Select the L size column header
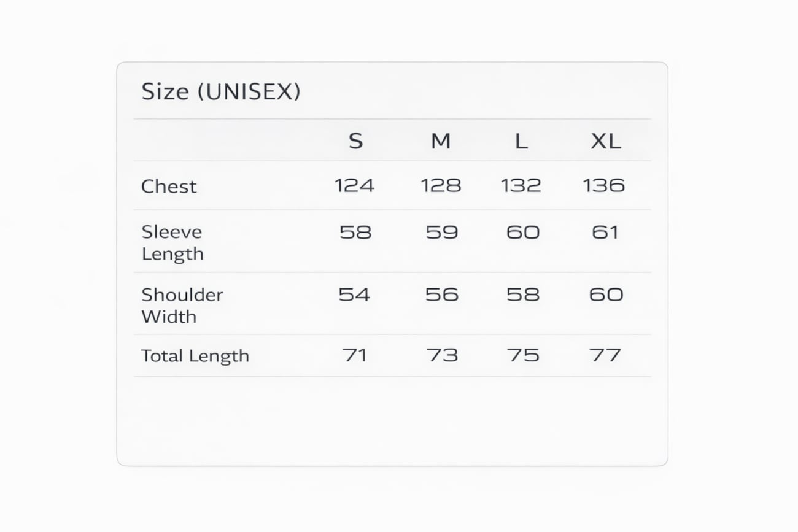Viewport: 798px width, 532px height. (521, 142)
